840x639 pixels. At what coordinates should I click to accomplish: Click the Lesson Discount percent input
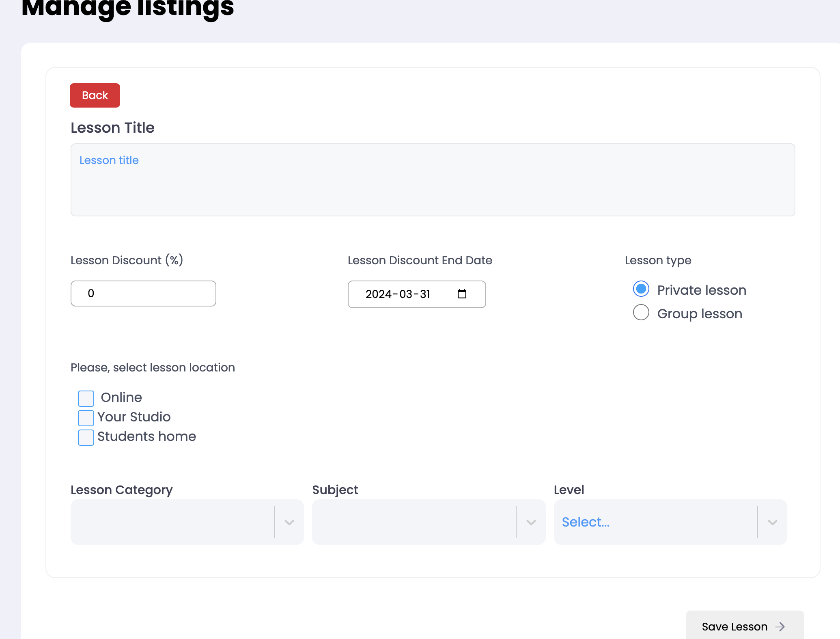(x=143, y=294)
